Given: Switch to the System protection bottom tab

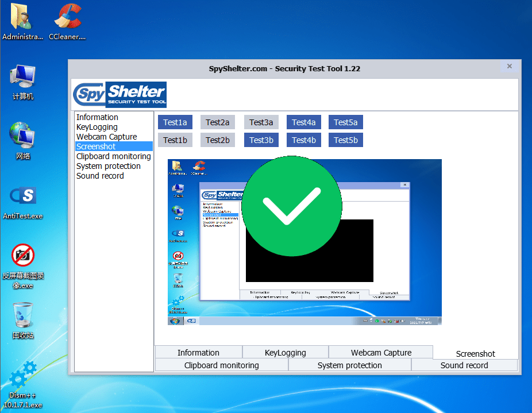Looking at the screenshot, I should [x=349, y=365].
